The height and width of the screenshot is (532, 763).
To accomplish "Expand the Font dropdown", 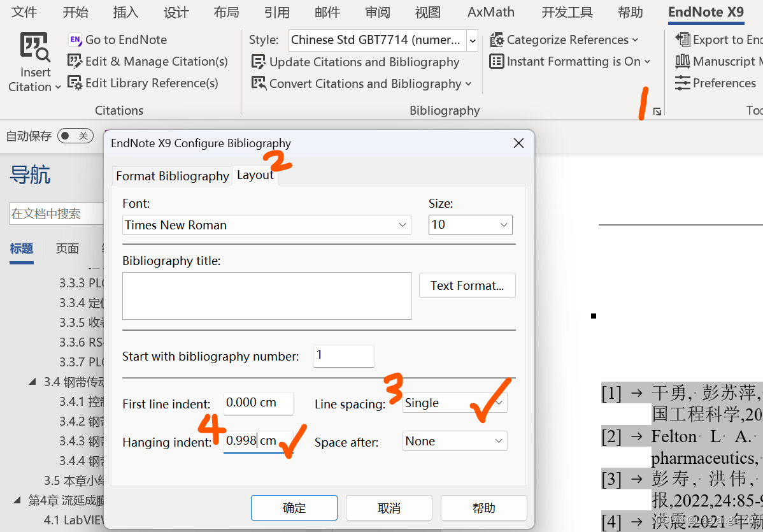I will pyautogui.click(x=403, y=225).
